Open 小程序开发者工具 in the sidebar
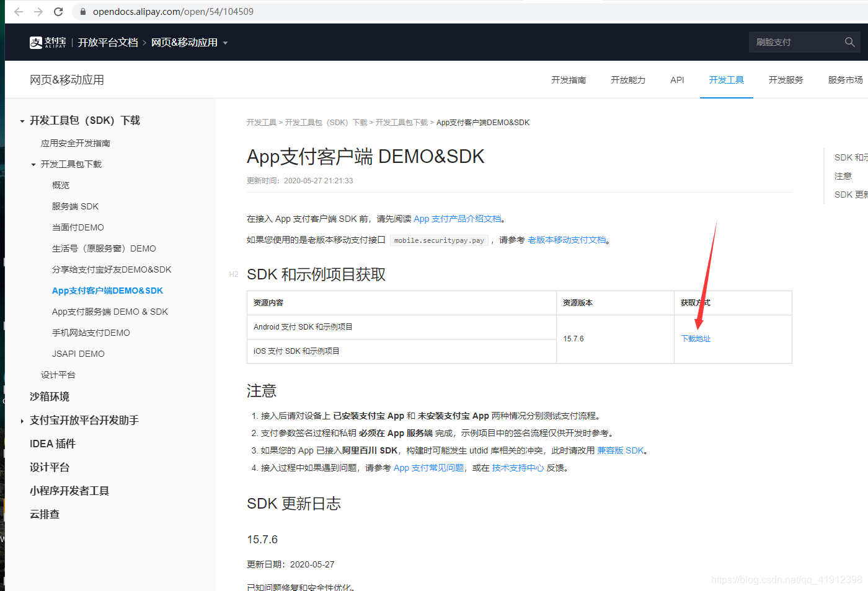Screen dimensions: 868x591 69,491
